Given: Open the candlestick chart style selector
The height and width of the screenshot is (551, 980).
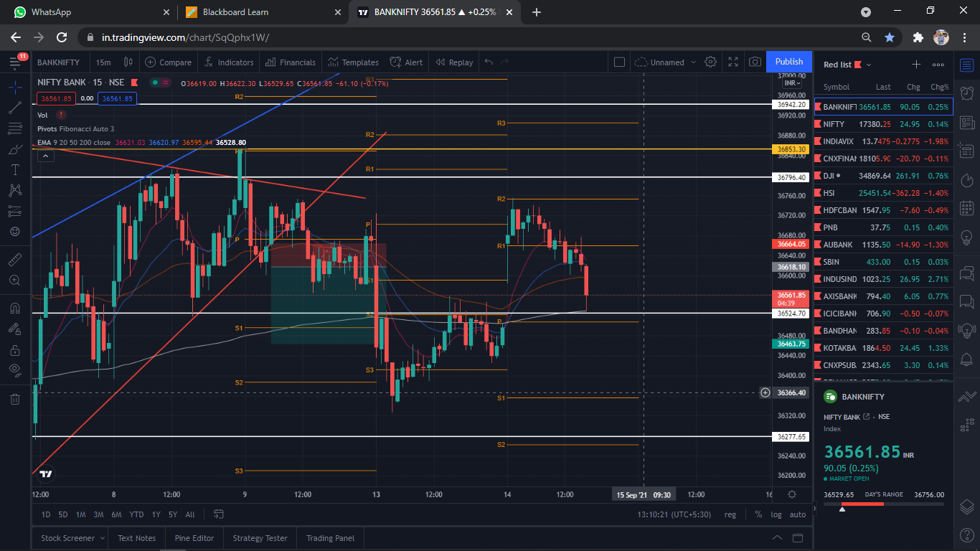Looking at the screenshot, I should 128,62.
